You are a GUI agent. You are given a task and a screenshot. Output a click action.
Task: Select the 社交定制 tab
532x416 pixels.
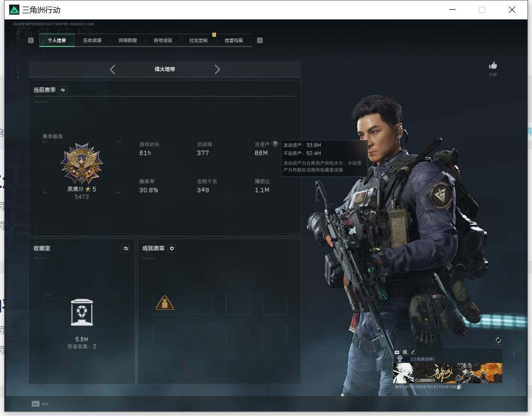click(x=199, y=40)
